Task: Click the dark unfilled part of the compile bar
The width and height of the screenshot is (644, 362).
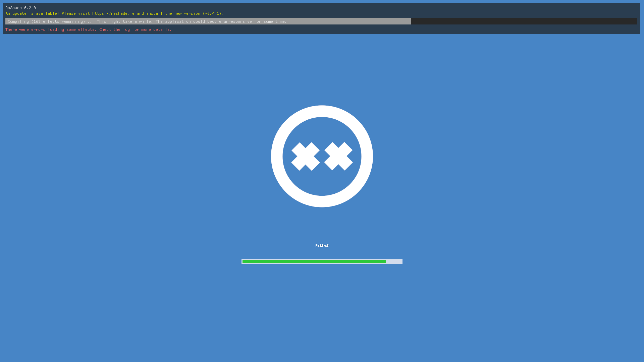Action: (523, 21)
